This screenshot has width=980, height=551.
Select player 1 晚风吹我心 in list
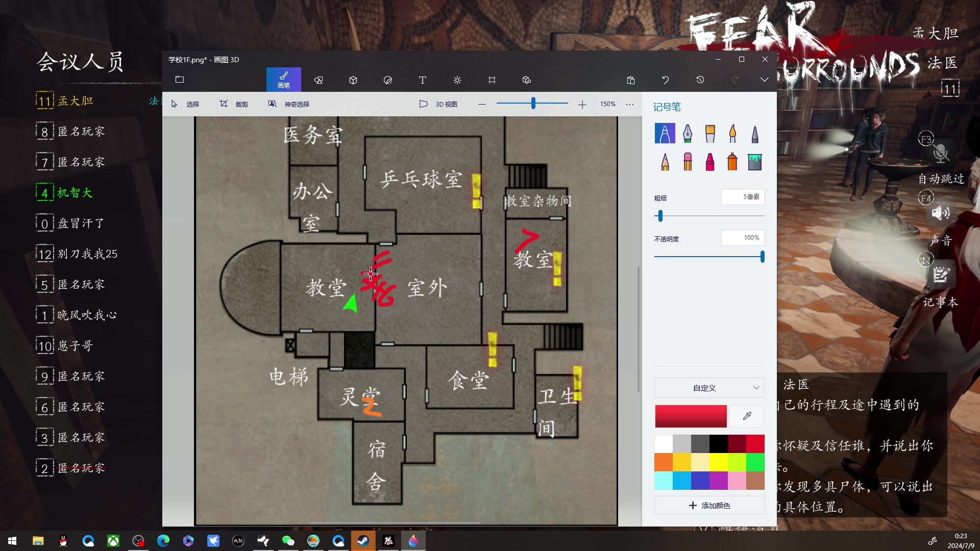77,315
